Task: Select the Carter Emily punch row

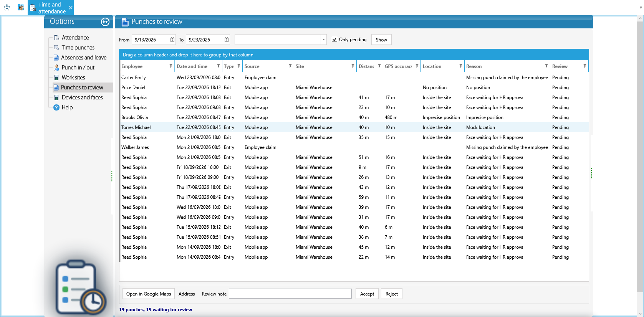Action: [x=354, y=78]
